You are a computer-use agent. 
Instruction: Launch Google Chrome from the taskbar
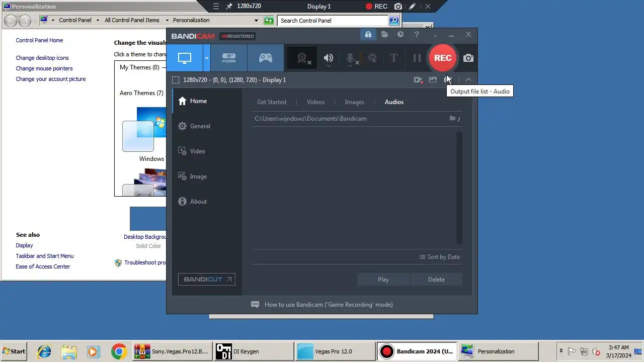pos(119,351)
